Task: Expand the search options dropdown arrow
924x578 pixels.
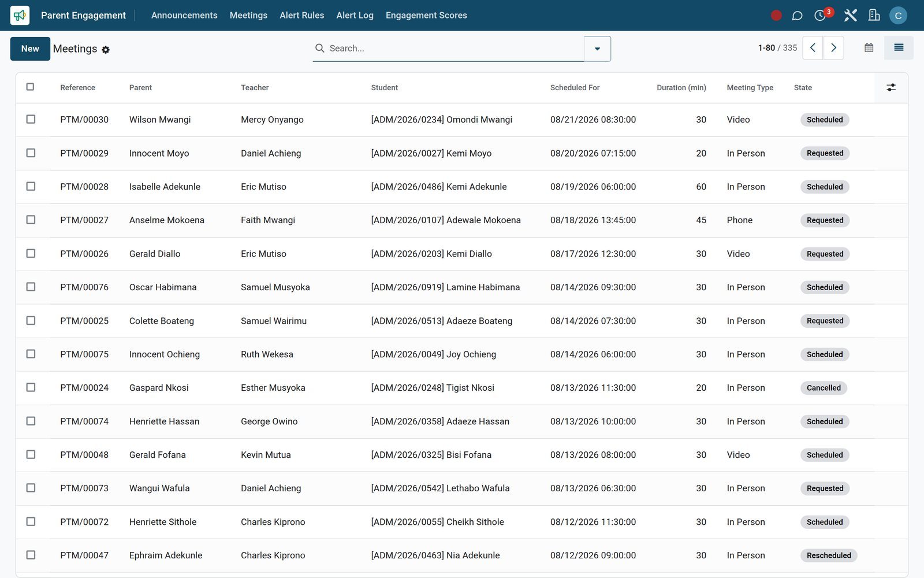Action: (597, 49)
